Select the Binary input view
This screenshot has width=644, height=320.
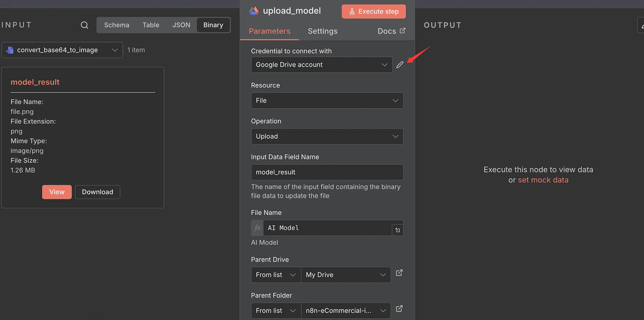(x=213, y=25)
